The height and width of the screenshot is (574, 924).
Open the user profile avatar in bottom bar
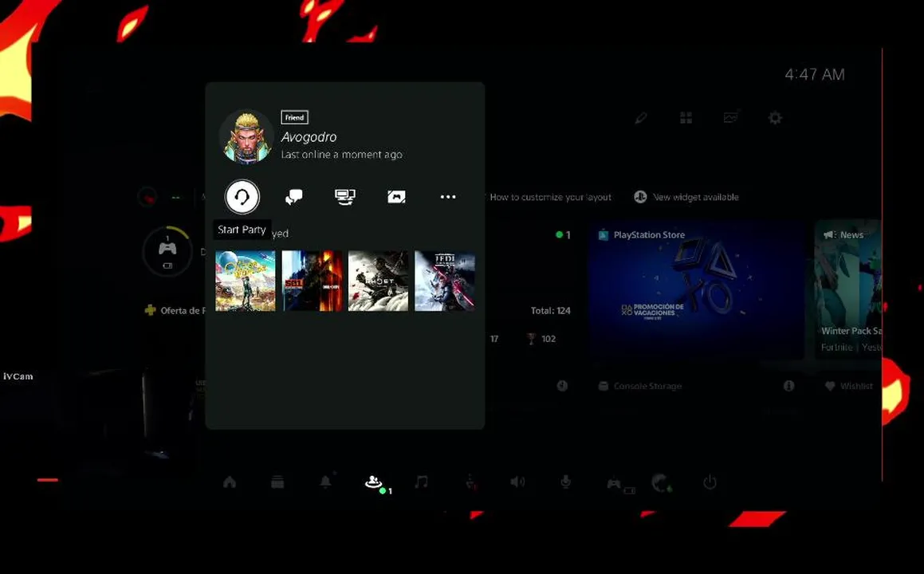(x=662, y=483)
